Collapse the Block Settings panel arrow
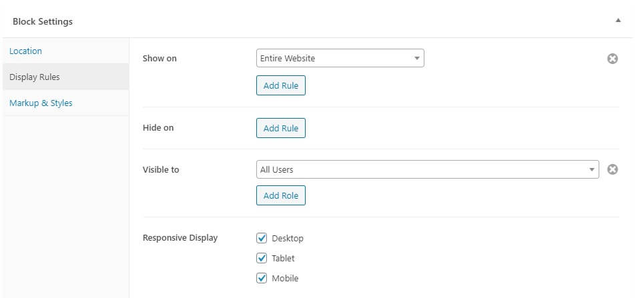Image resolution: width=644 pixels, height=298 pixels. (618, 21)
